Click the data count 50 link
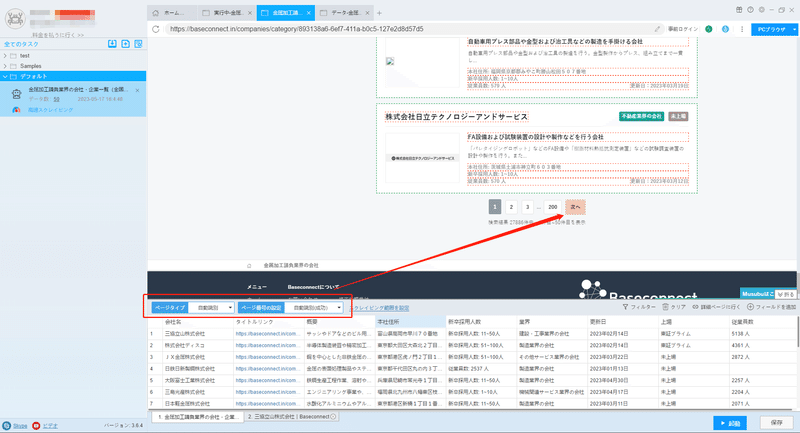Screen dimensions: 800x433 [x=57, y=99]
